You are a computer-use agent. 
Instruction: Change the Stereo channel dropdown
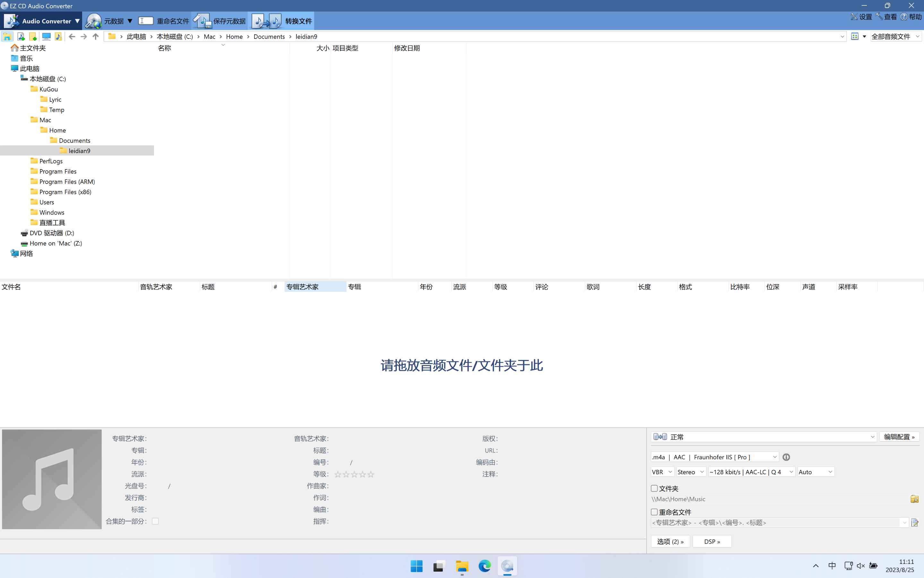click(x=690, y=472)
